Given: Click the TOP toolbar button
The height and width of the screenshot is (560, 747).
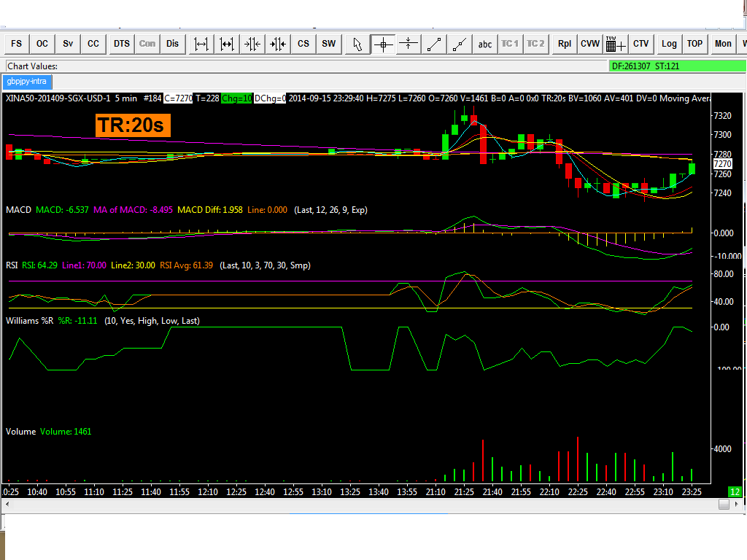Looking at the screenshot, I should 694,44.
